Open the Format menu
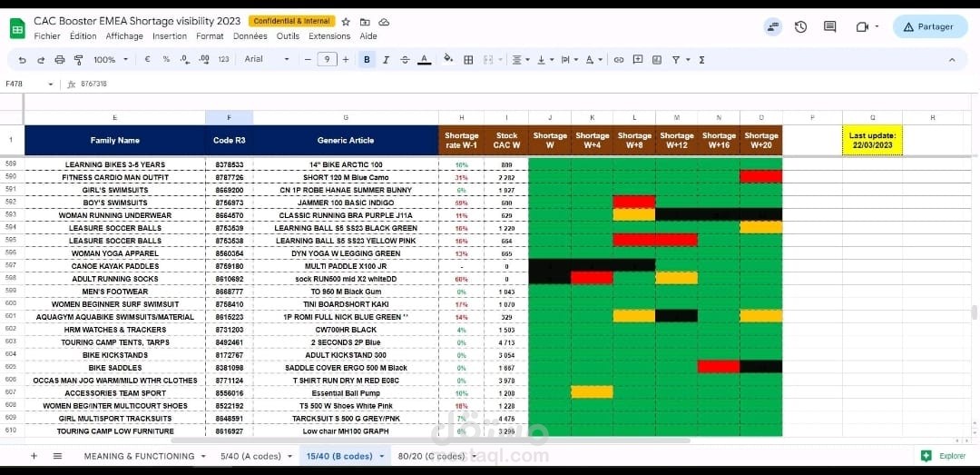 [210, 36]
